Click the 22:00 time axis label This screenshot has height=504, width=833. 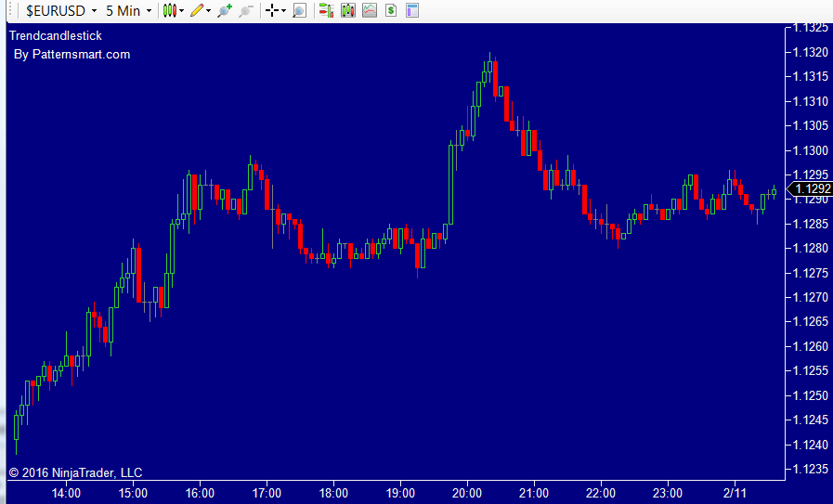(x=601, y=493)
